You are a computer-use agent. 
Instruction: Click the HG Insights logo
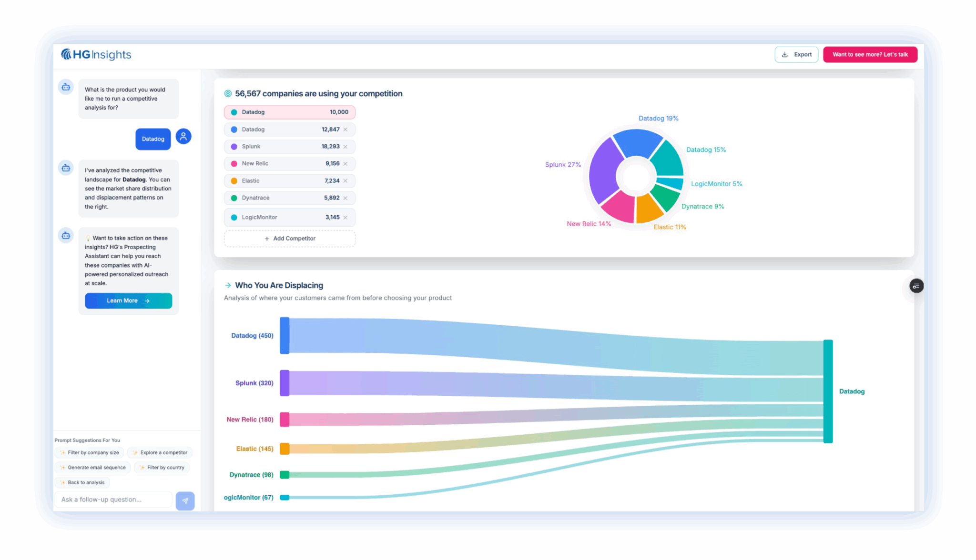(x=96, y=54)
